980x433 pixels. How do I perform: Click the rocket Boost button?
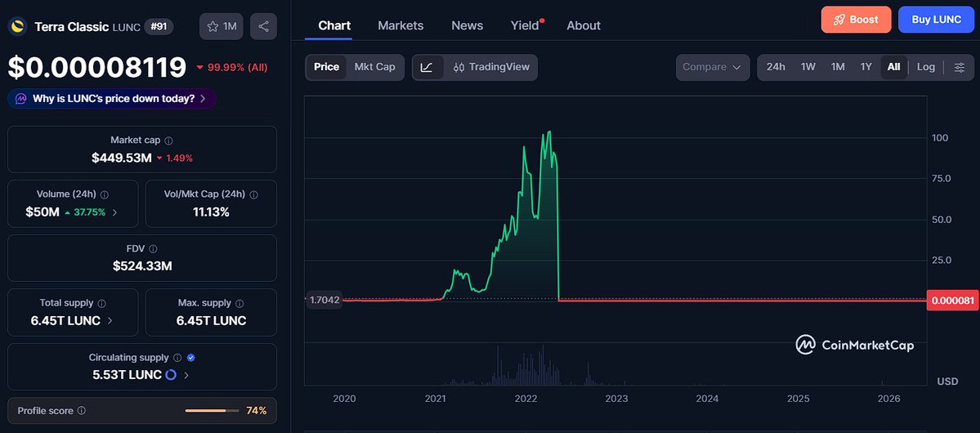857,20
